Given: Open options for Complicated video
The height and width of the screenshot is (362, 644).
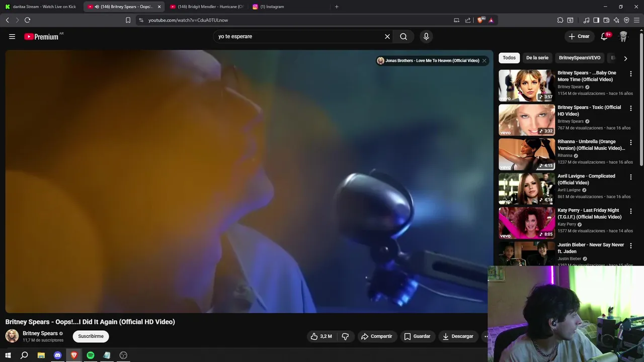Looking at the screenshot, I should coord(630,177).
